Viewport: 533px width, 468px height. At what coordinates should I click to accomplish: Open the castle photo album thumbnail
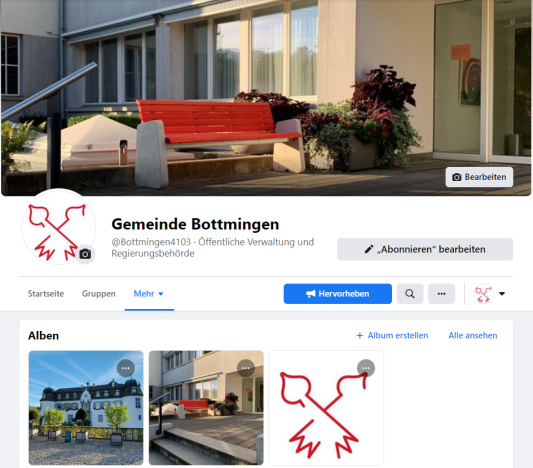[86, 408]
